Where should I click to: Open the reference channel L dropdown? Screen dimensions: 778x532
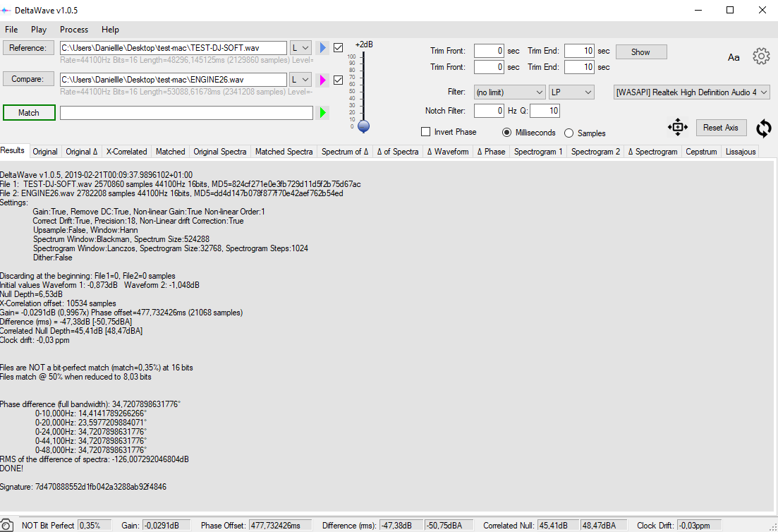pyautogui.click(x=301, y=48)
